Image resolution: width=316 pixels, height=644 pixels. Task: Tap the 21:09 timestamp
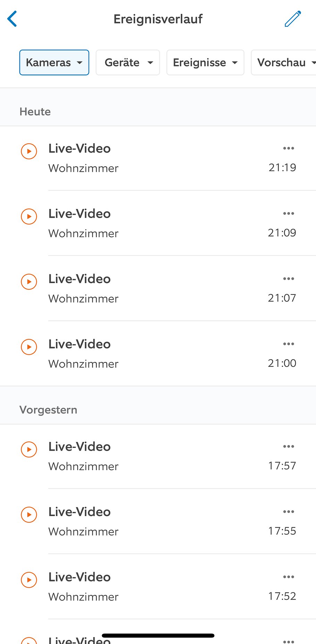point(282,233)
